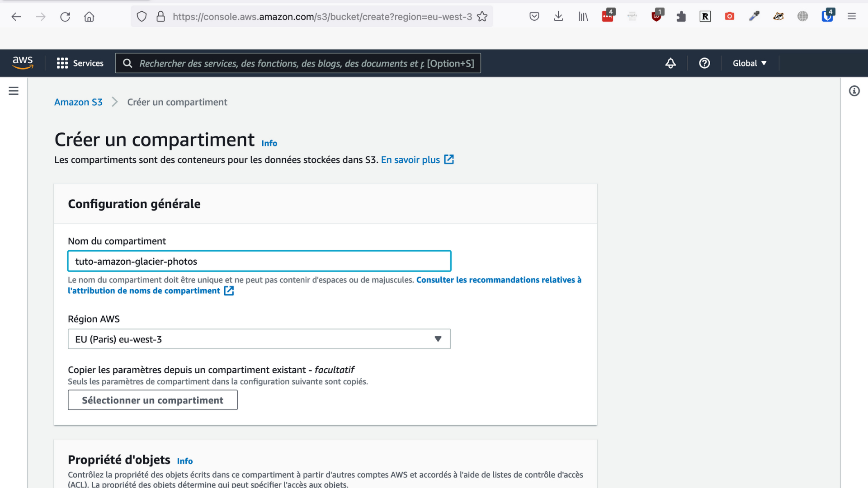Expand the Global region dropdown

(x=749, y=63)
